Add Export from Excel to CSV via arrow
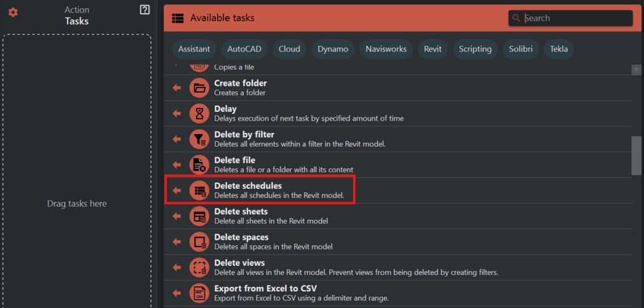The image size is (644, 308). tap(177, 293)
